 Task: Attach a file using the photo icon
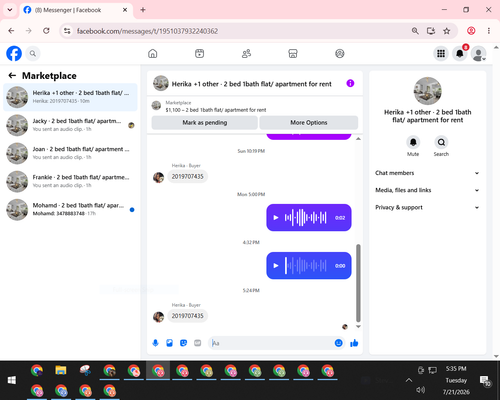[169, 343]
